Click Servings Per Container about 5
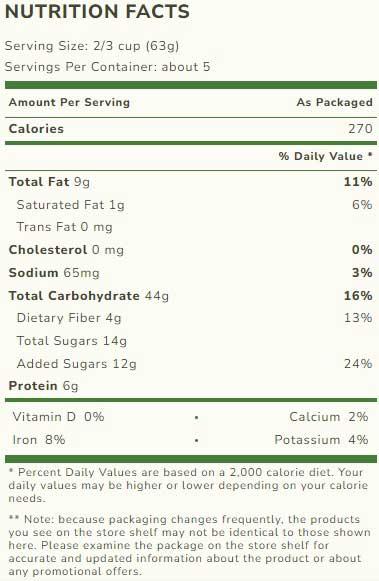This screenshot has height=581, width=379. [107, 67]
